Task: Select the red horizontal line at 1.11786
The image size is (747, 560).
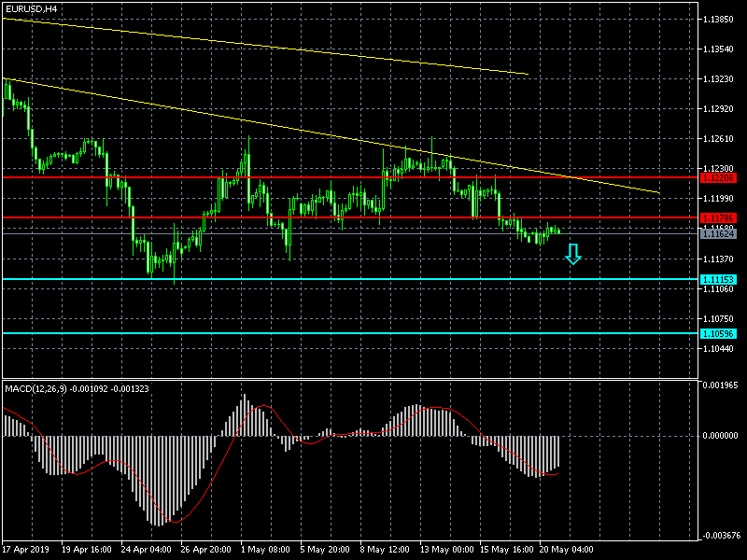Action: pos(351,217)
